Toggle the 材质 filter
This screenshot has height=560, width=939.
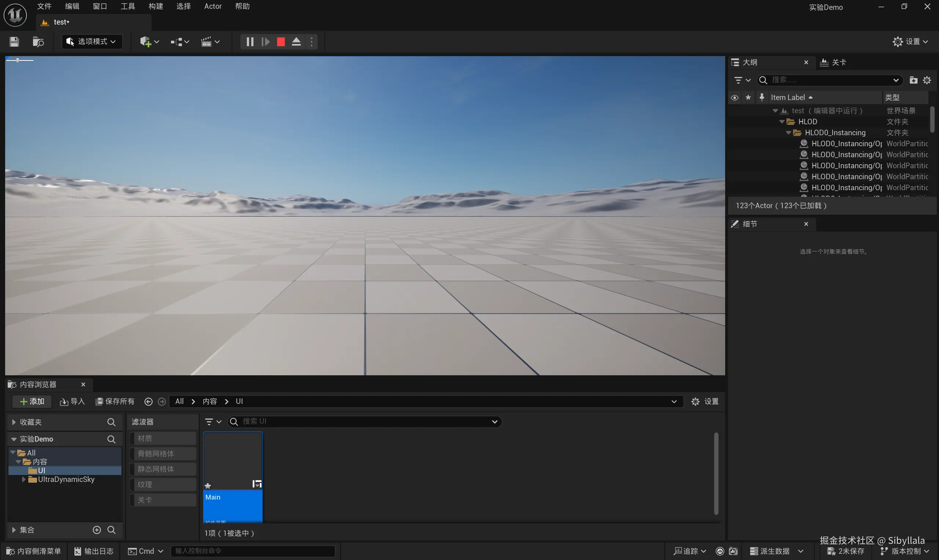point(163,438)
